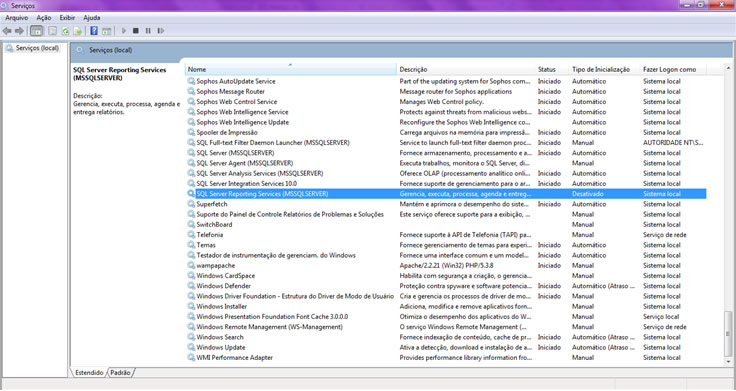Click the gear icon of WMI Performance Adapter
Viewport: 736px width, 391px height.
[191, 358]
